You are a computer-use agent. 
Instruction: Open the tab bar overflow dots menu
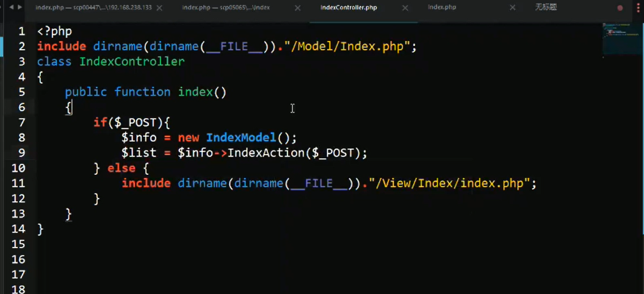[640, 8]
